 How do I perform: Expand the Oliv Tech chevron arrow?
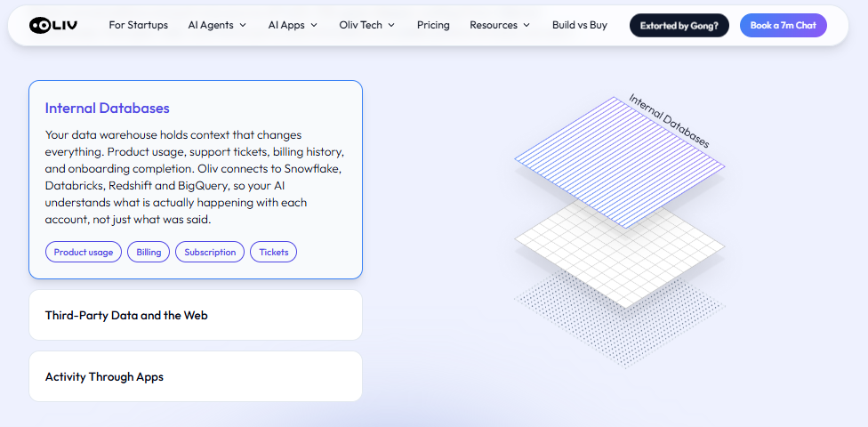[x=390, y=26]
